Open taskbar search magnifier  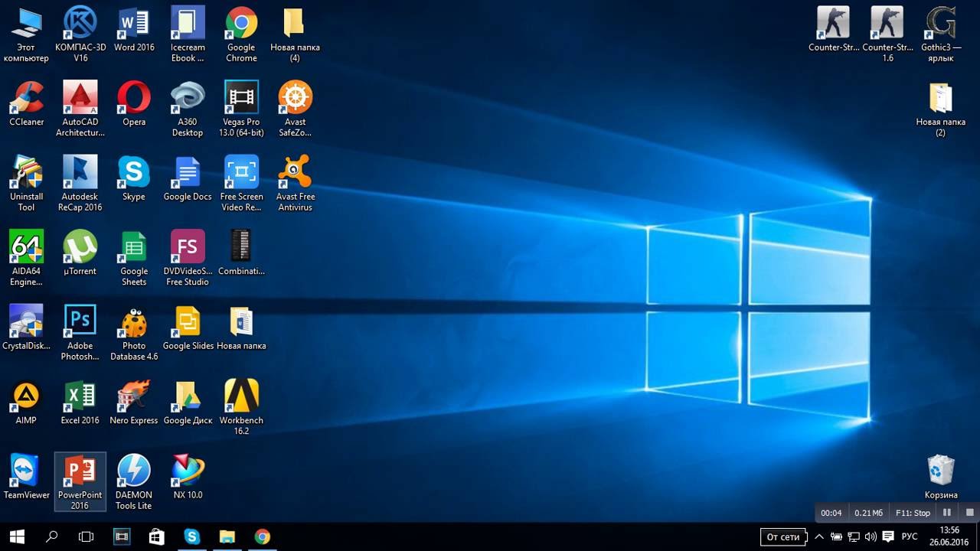(52, 536)
